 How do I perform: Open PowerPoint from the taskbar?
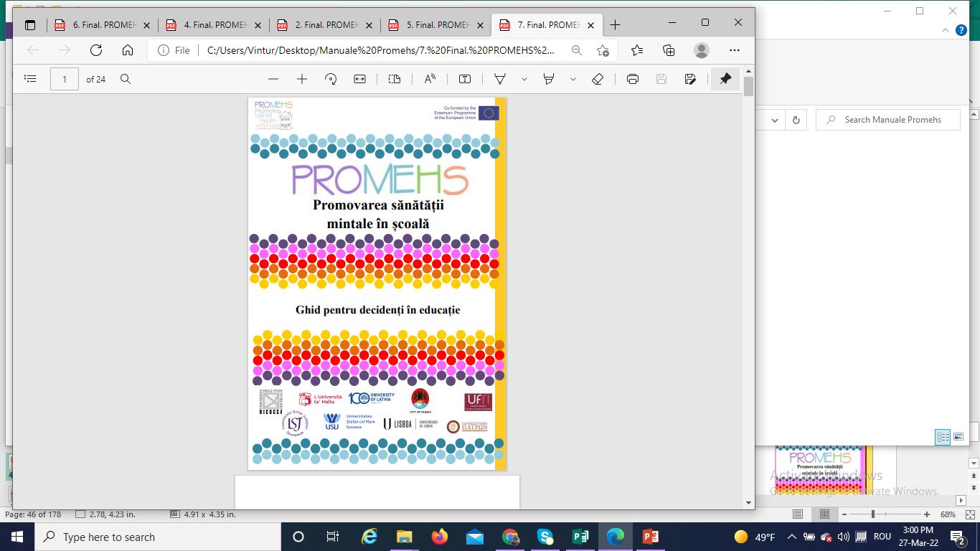click(x=651, y=537)
